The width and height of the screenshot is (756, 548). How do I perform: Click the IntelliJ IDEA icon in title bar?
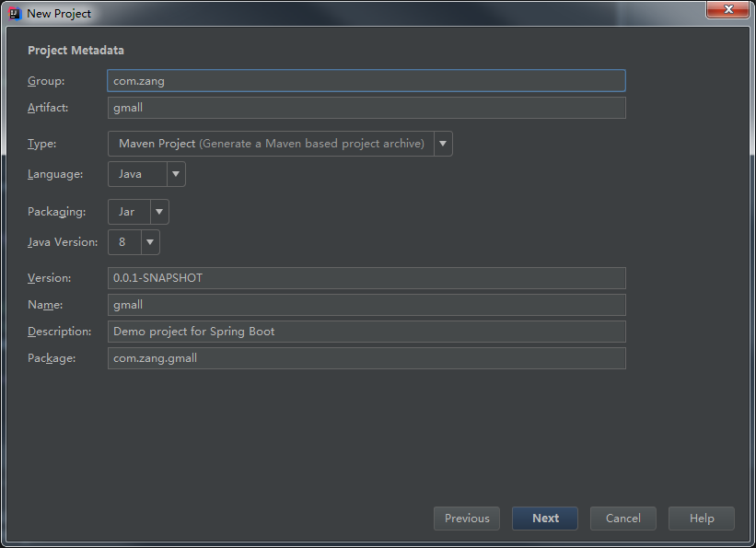[x=15, y=14]
